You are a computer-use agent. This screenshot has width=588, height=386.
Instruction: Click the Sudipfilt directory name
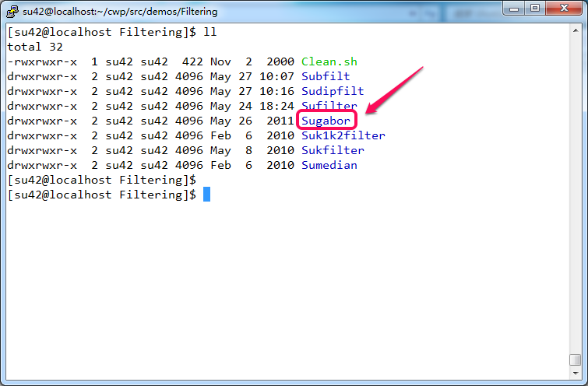click(333, 91)
